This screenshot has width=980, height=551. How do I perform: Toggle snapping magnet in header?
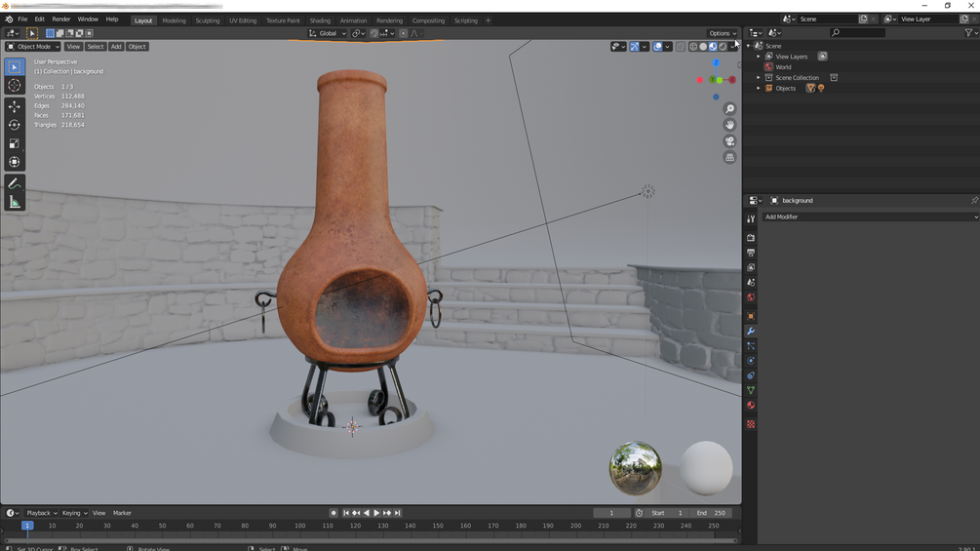373,33
